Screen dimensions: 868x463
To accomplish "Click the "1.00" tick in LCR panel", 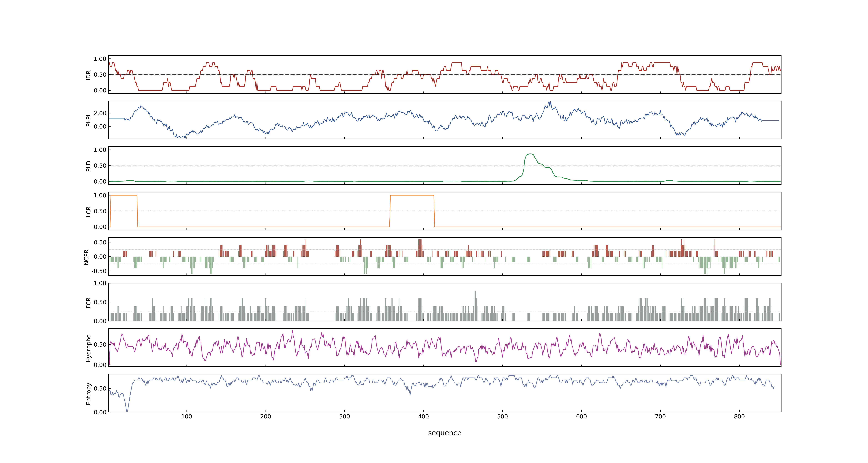I will 100,195.
